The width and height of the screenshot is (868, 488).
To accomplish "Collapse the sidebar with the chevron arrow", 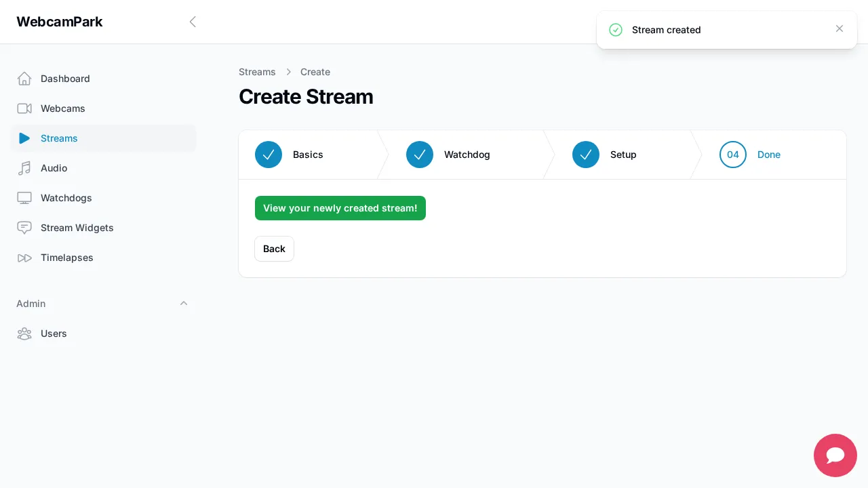I will click(193, 22).
